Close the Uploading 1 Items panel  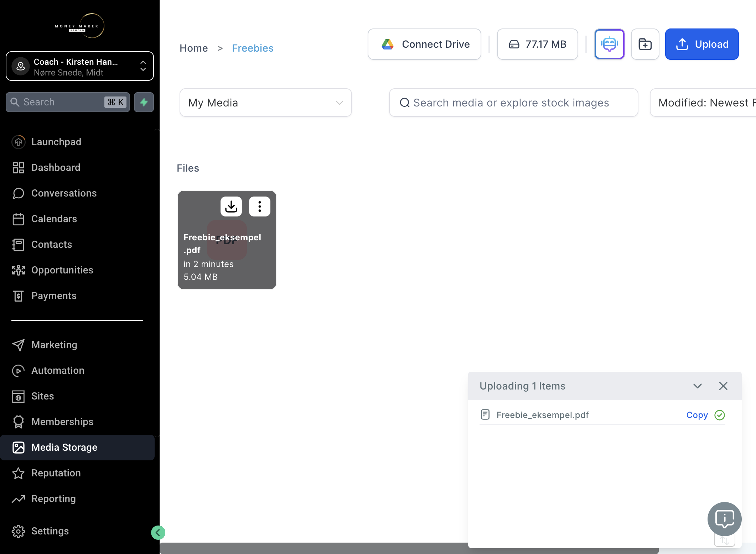pos(723,386)
